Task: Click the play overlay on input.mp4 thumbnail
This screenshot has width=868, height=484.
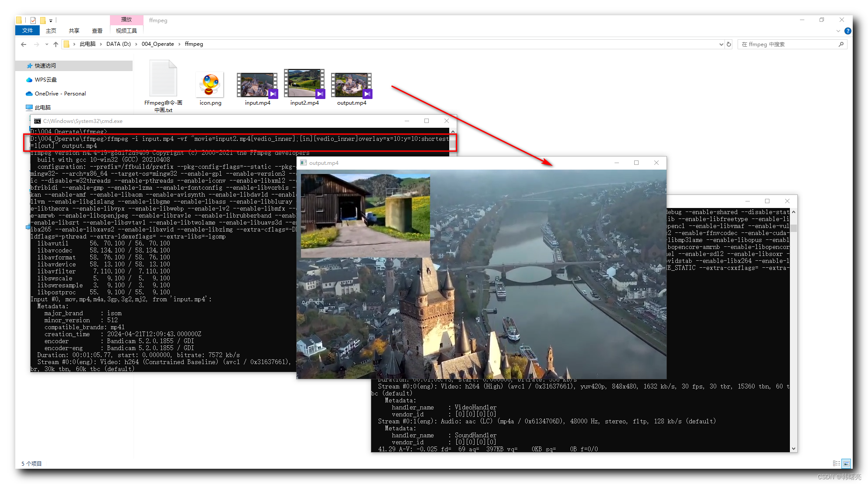Action: [x=273, y=93]
